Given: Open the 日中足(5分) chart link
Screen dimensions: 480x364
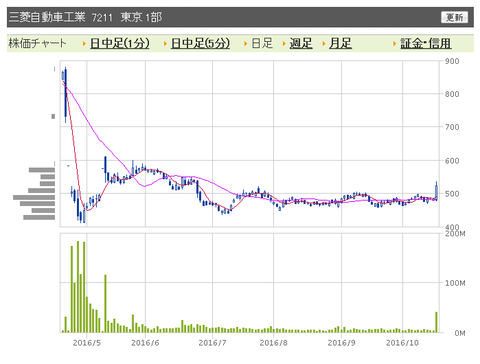Looking at the screenshot, I should pos(200,43).
